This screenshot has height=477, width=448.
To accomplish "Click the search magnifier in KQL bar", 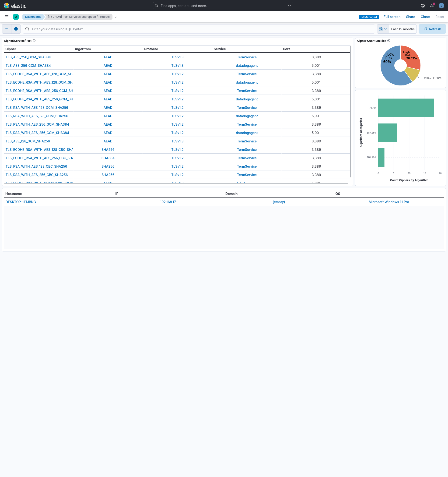I will pyautogui.click(x=27, y=29).
